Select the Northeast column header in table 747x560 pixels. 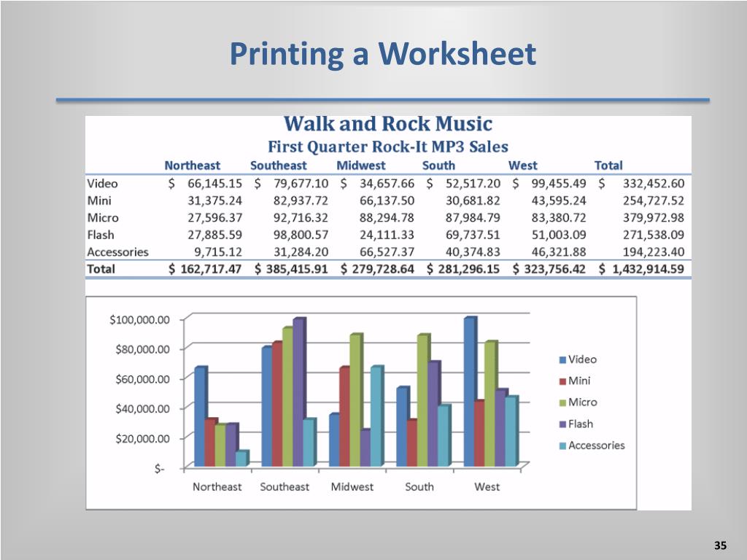point(192,166)
